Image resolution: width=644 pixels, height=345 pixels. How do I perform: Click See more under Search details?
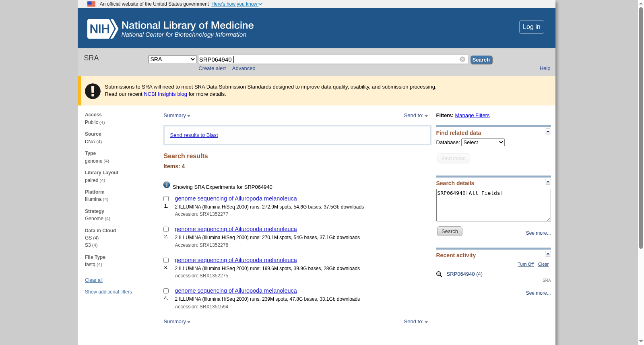click(x=538, y=233)
